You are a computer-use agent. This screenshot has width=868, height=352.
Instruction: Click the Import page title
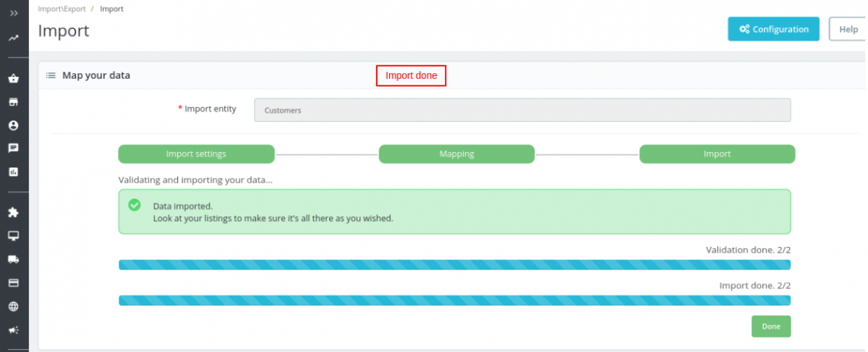coord(64,30)
